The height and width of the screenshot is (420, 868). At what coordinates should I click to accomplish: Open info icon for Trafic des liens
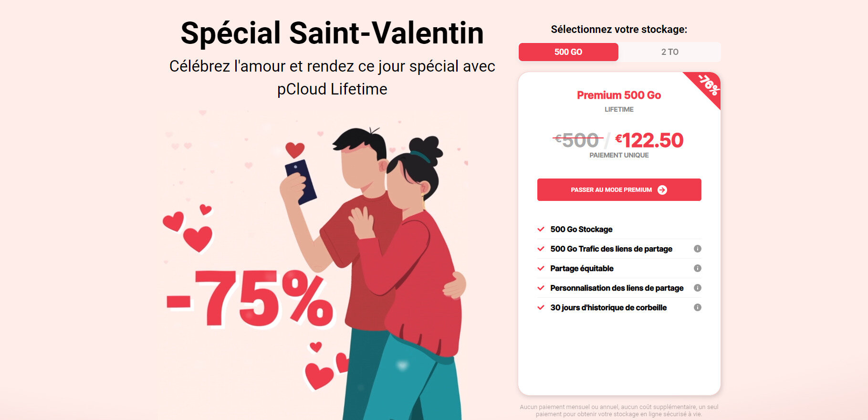[697, 249]
